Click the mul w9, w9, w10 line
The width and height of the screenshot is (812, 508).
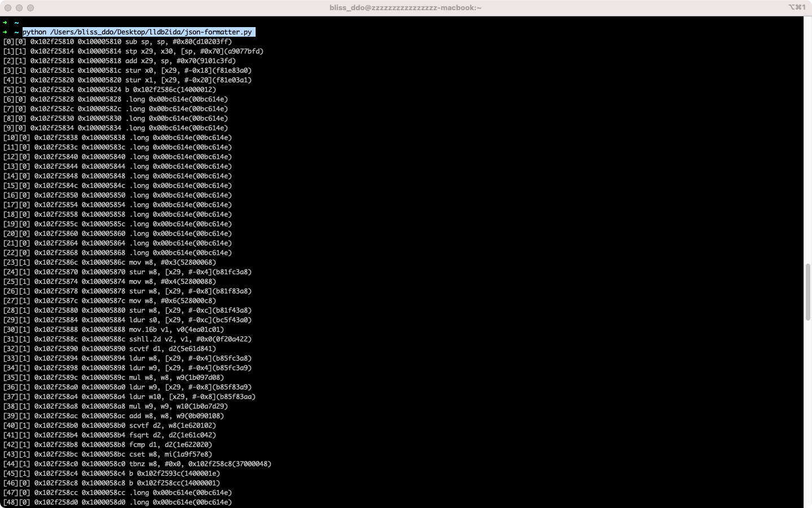(116, 406)
